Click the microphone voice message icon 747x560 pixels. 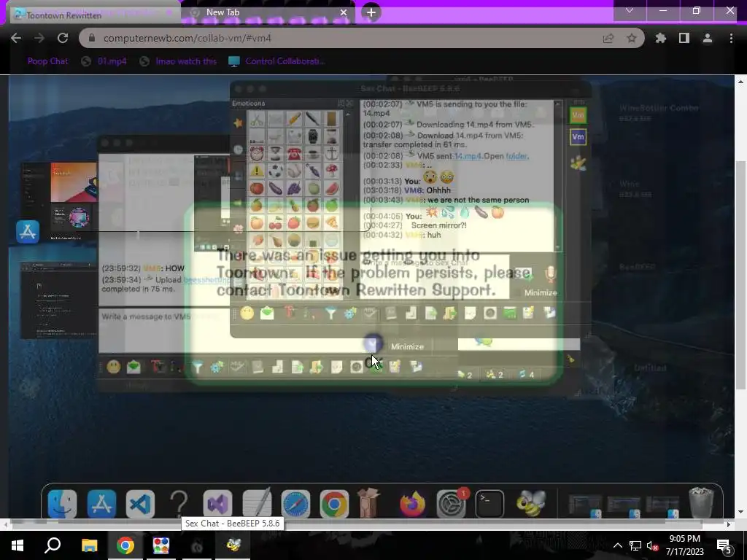click(550, 274)
